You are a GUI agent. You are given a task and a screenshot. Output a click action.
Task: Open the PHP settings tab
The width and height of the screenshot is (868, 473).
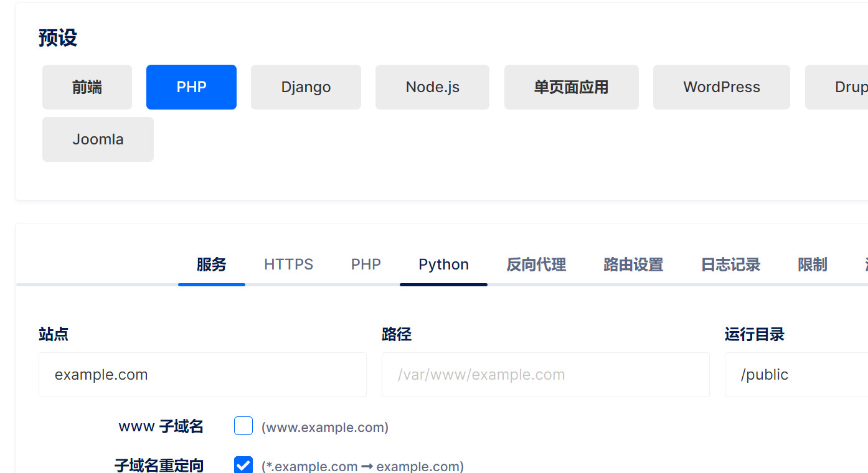[366, 265]
